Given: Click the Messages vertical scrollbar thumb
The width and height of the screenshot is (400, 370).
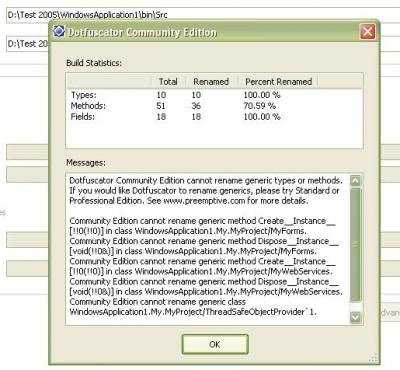Looking at the screenshot, I should tap(356, 244).
